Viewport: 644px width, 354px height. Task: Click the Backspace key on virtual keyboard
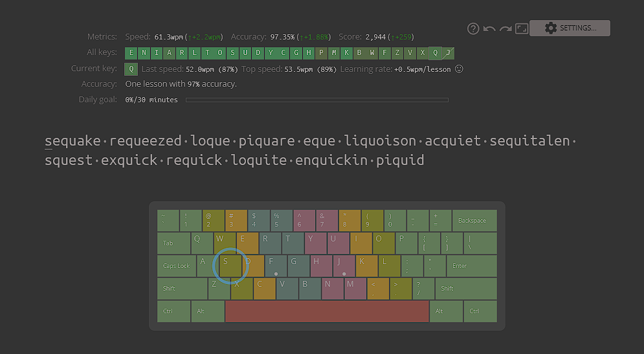pos(474,221)
